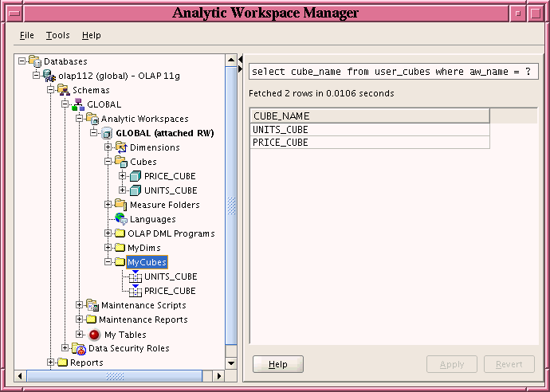Screen dimensions: 550x392
Task: Open the Tools menu
Action: pos(57,35)
